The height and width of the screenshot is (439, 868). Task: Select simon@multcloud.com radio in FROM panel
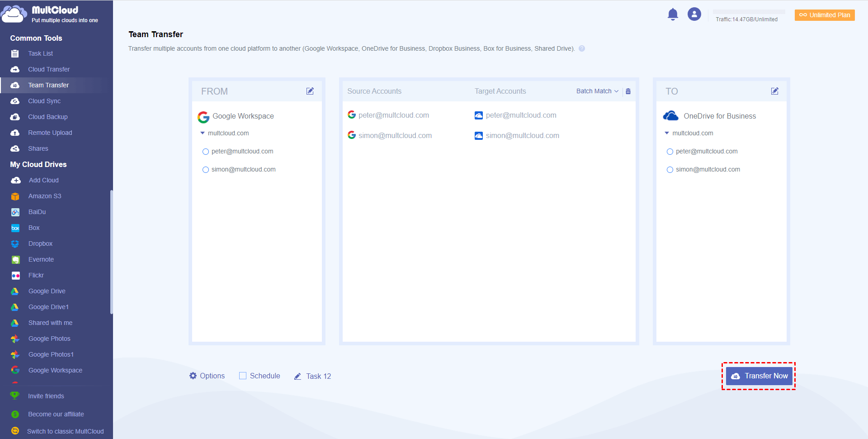(206, 170)
